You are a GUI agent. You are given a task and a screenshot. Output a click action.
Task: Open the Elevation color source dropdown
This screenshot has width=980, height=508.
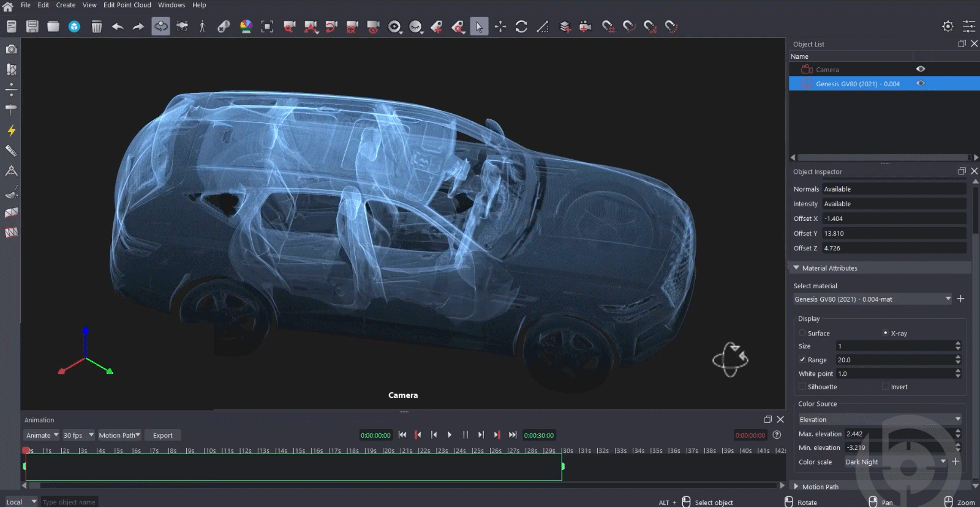point(880,419)
